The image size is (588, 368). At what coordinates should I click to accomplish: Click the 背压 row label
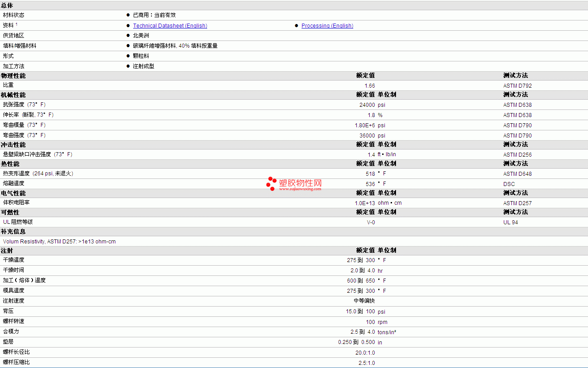pyautogui.click(x=8, y=311)
